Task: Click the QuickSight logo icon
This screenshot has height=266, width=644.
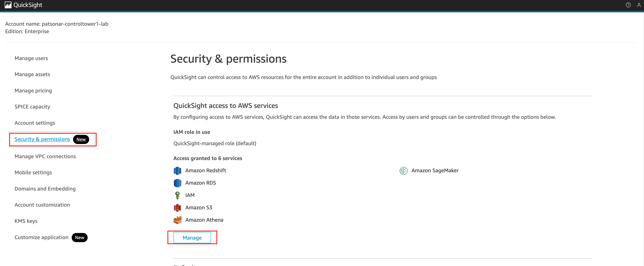Action: click(x=8, y=5)
